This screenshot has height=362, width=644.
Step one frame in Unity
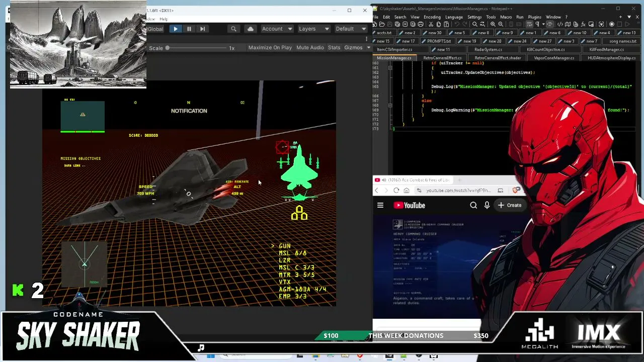coord(202,29)
